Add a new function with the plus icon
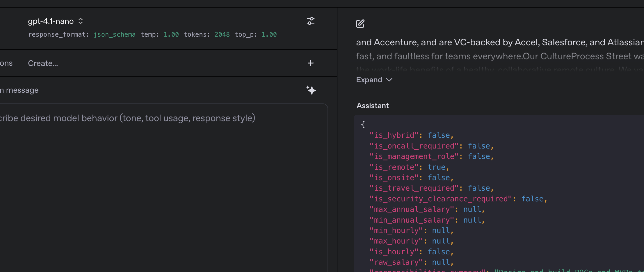Viewport: 644px width, 272px height. 311,63
